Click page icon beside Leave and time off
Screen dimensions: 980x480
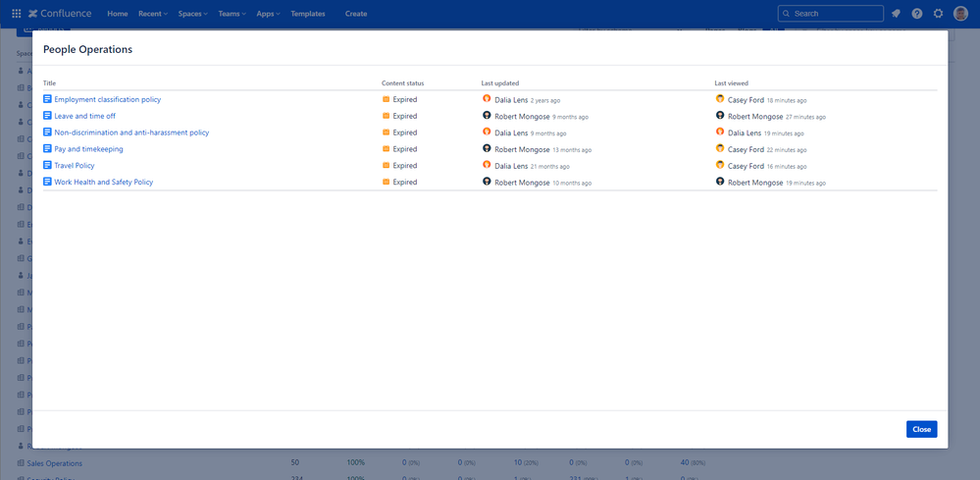[47, 116]
